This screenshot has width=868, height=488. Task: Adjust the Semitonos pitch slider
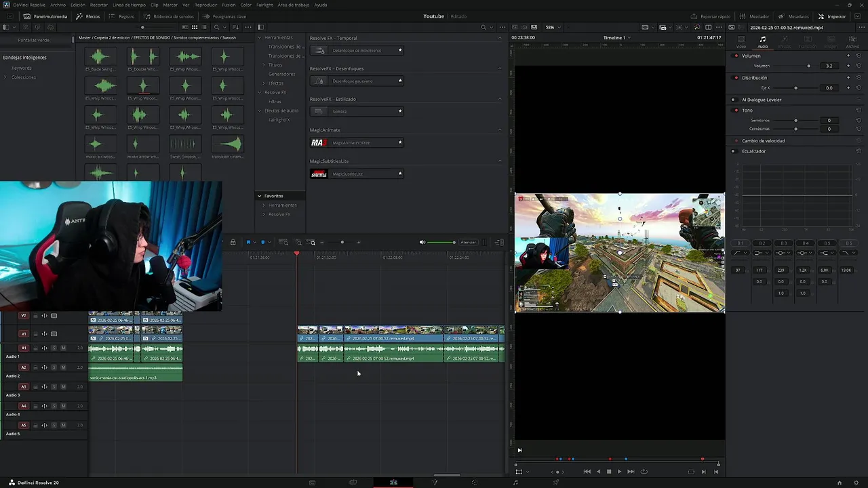point(795,120)
